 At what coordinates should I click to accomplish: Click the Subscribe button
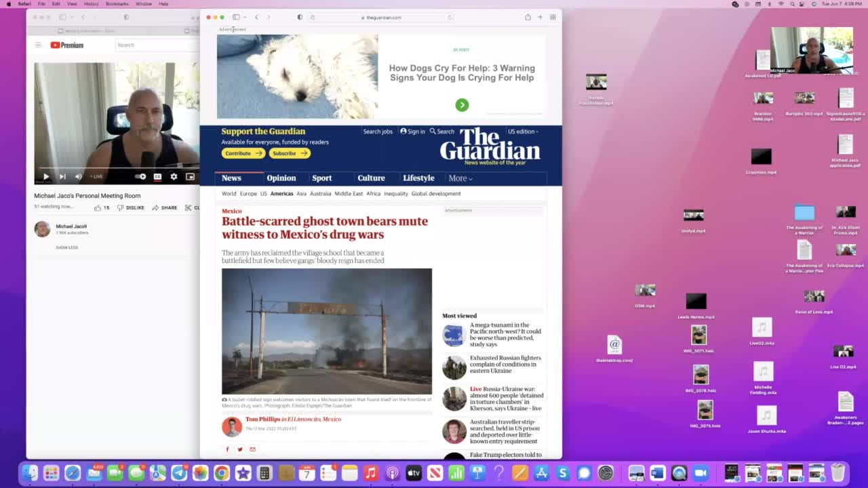290,153
